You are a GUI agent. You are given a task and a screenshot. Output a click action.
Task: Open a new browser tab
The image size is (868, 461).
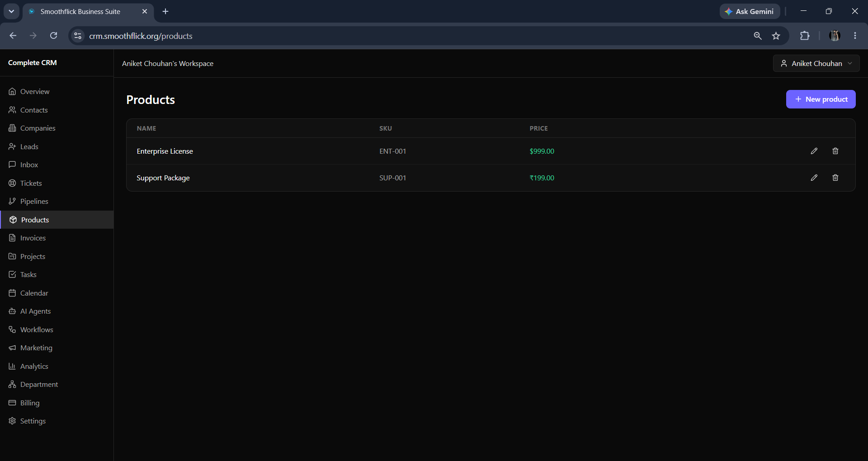pyautogui.click(x=165, y=11)
